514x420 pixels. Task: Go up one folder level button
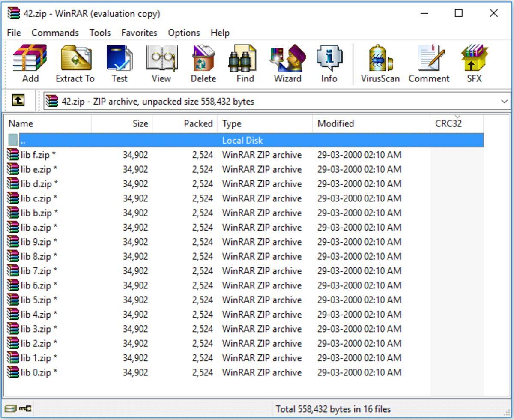point(18,101)
